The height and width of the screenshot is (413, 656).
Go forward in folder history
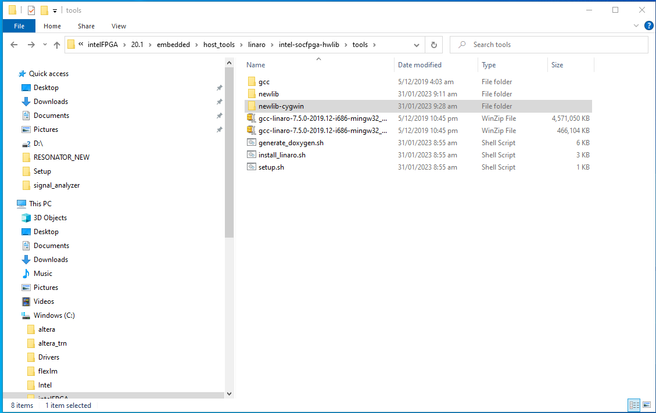[x=31, y=45]
